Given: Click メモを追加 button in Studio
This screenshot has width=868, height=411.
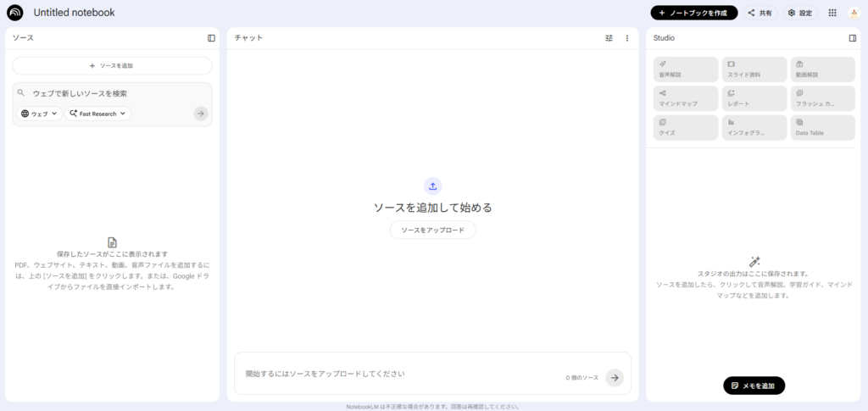Looking at the screenshot, I should (754, 386).
